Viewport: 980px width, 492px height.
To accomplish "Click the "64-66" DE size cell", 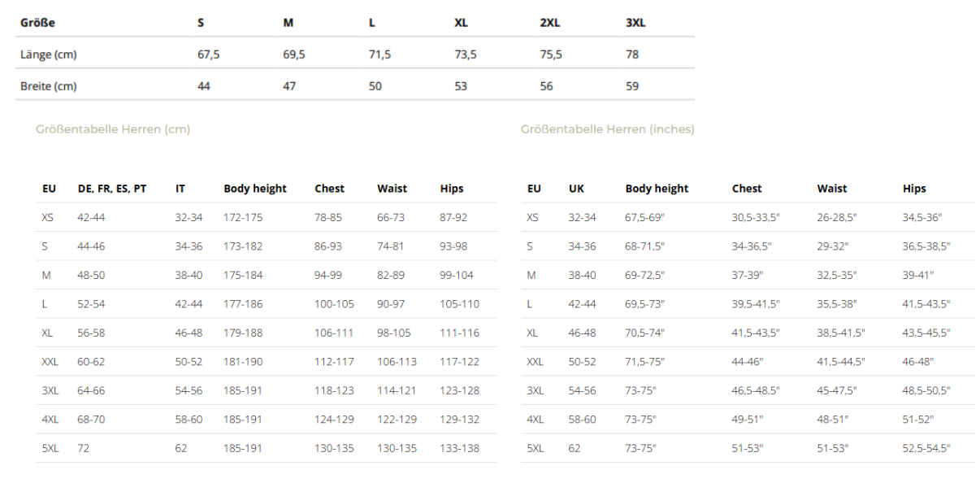I will [x=91, y=390].
